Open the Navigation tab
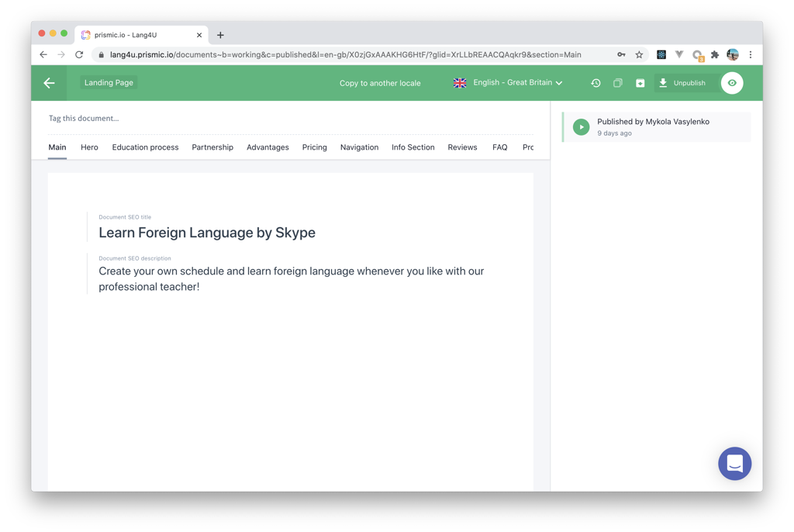794x532 pixels. coord(359,147)
